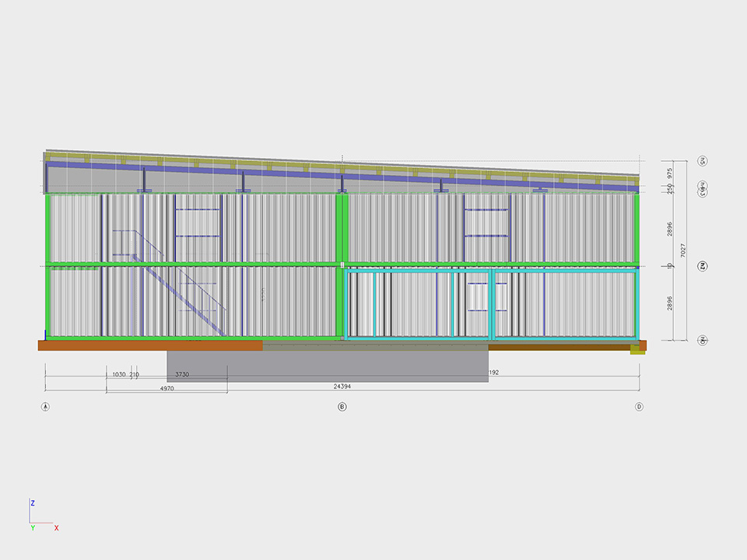The width and height of the screenshot is (747, 560).
Task: Click grid axis bubble A
Action: (x=46, y=406)
